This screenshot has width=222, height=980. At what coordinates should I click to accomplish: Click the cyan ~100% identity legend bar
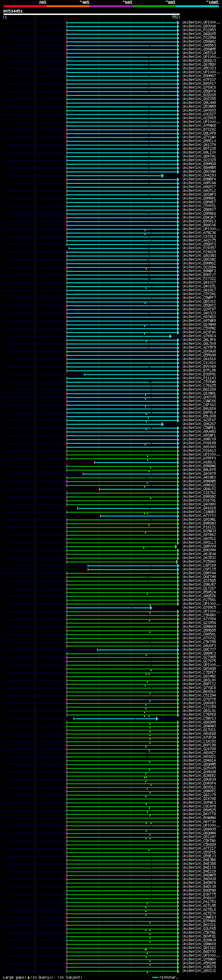pyautogui.click(x=197, y=6)
